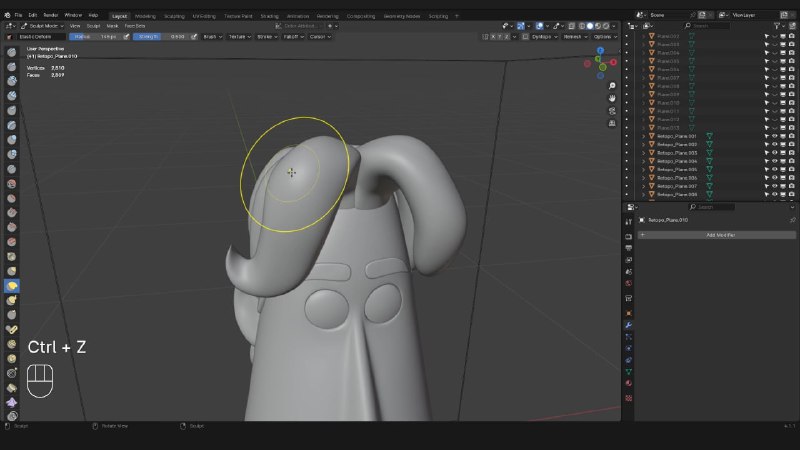Viewport: 800px width, 450px height.
Task: Expand the Plane.008 tree item
Action: (x=643, y=86)
